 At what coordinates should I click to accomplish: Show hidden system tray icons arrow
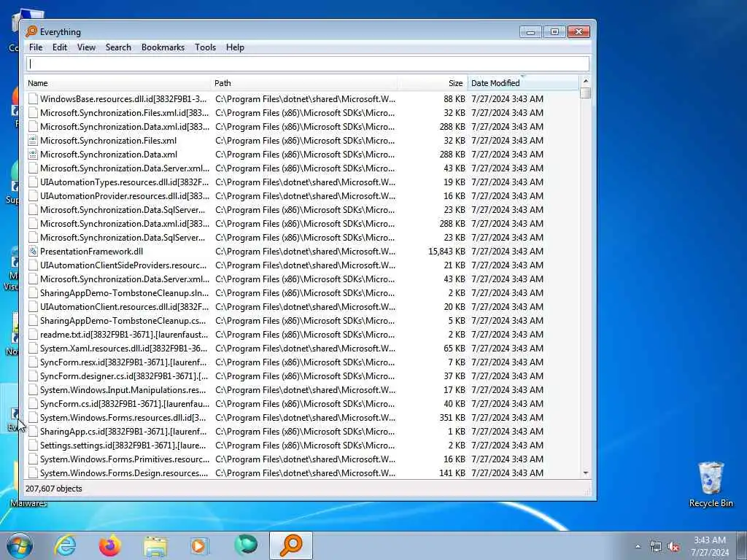click(x=638, y=546)
